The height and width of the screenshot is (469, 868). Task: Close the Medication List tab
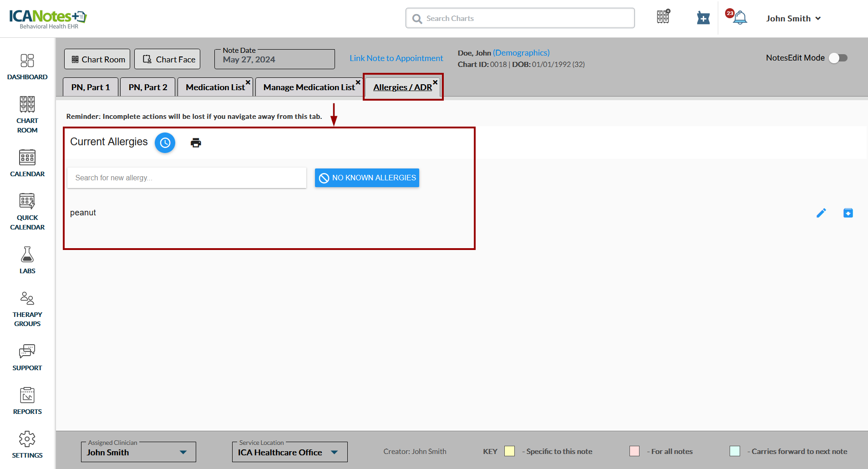(x=248, y=82)
